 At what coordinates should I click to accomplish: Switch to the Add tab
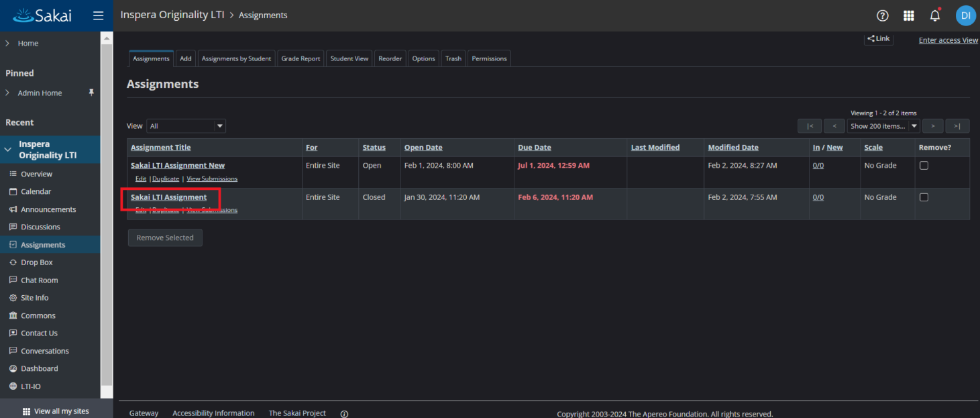pyautogui.click(x=186, y=58)
